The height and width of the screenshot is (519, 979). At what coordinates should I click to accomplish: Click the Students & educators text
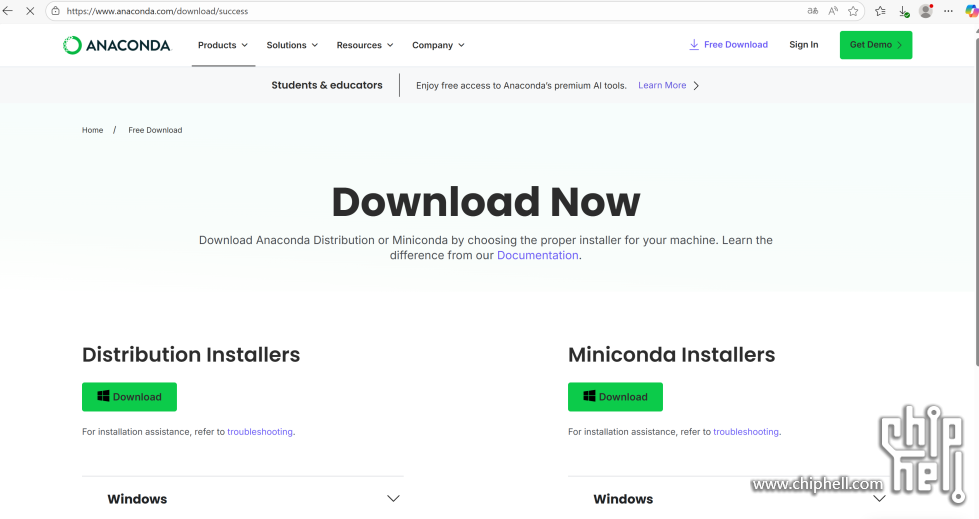click(327, 85)
